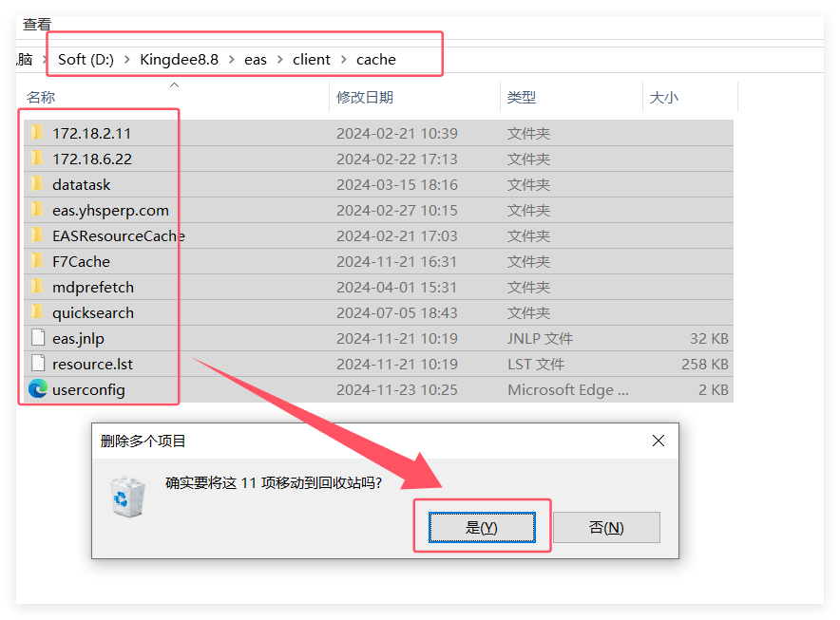Select the datatask name text
This screenshot has width=840, height=620.
82,185
